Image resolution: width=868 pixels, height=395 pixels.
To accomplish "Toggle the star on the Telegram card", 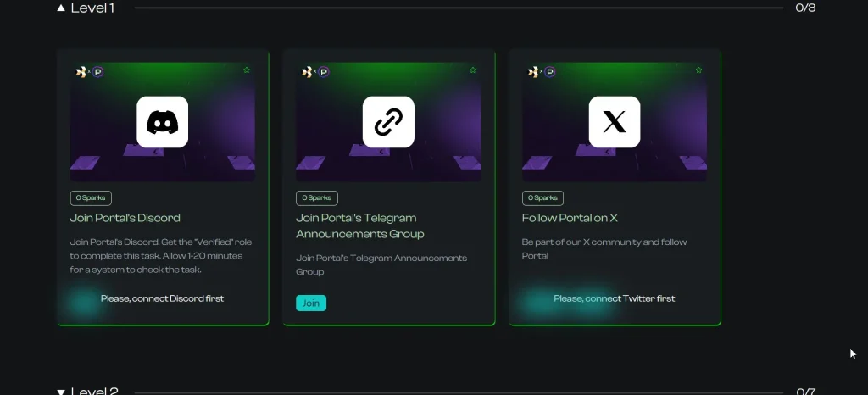I will (473, 70).
